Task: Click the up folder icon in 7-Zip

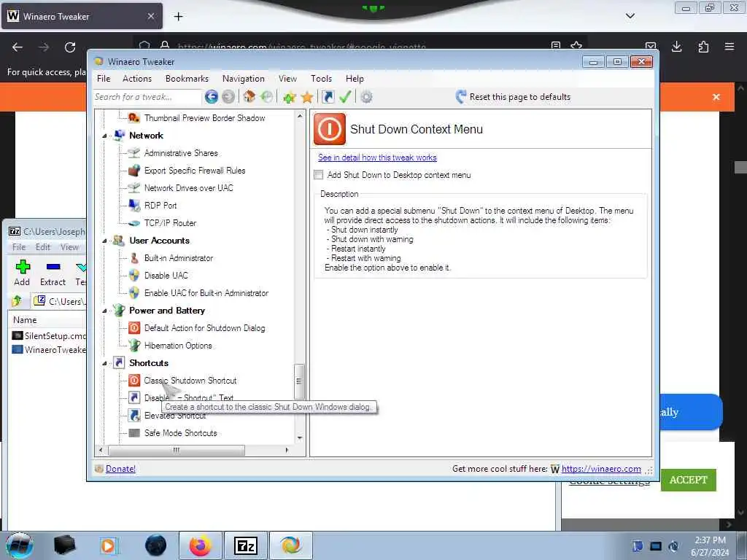Action: point(18,301)
